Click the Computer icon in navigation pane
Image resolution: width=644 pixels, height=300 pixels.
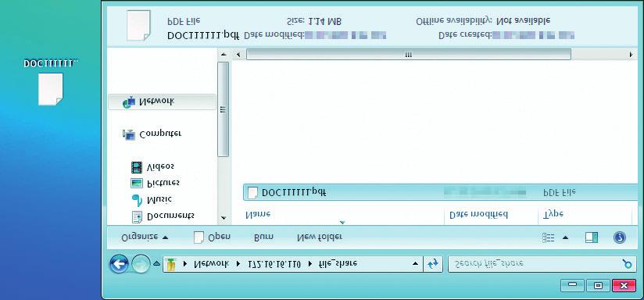click(x=129, y=134)
